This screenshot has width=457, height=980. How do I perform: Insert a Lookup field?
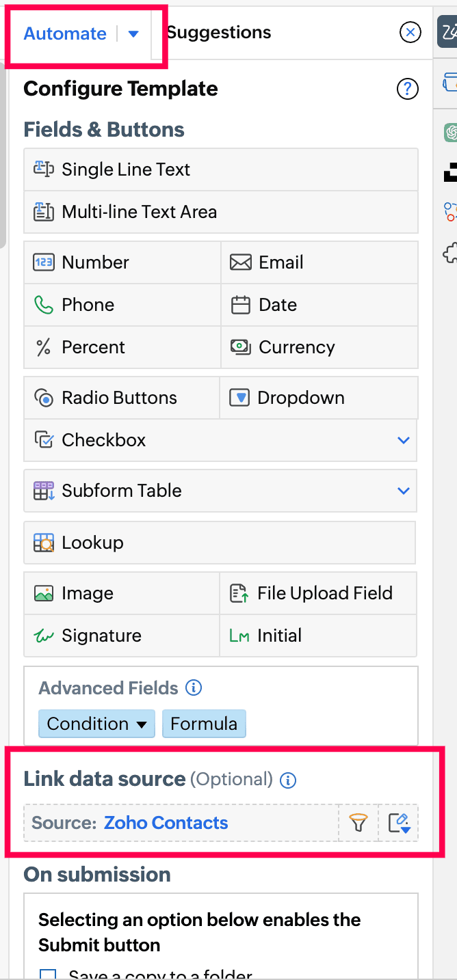point(92,543)
